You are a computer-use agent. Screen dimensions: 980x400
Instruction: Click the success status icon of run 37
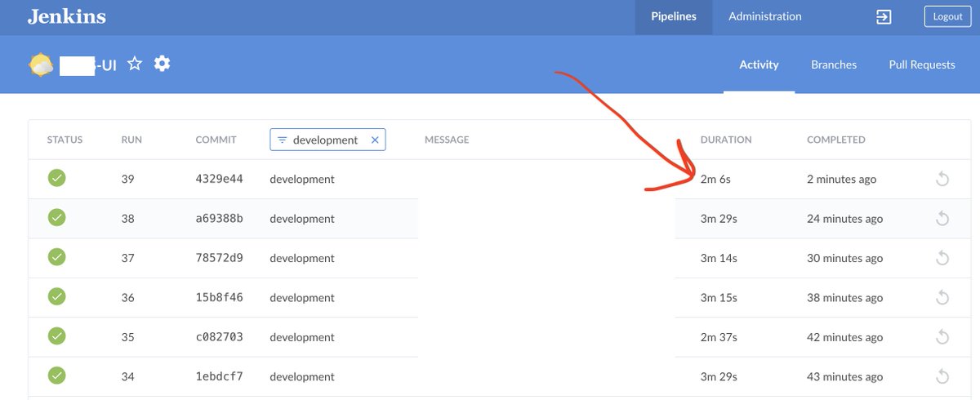(56, 257)
